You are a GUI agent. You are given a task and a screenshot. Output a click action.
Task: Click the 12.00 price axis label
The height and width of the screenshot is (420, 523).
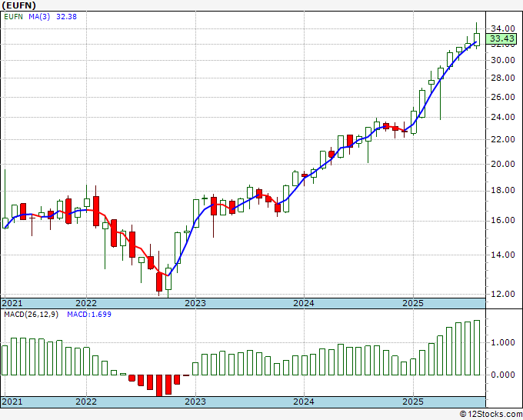coord(503,294)
